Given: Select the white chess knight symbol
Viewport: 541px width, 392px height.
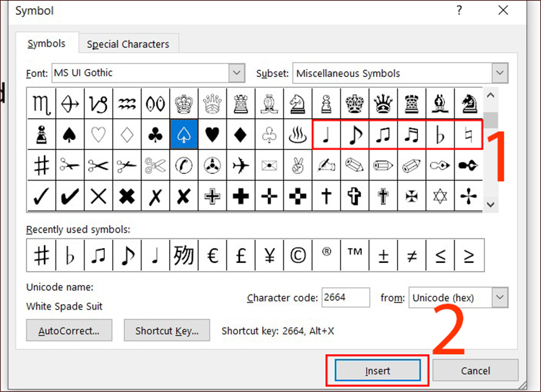Looking at the screenshot, I should [x=298, y=104].
